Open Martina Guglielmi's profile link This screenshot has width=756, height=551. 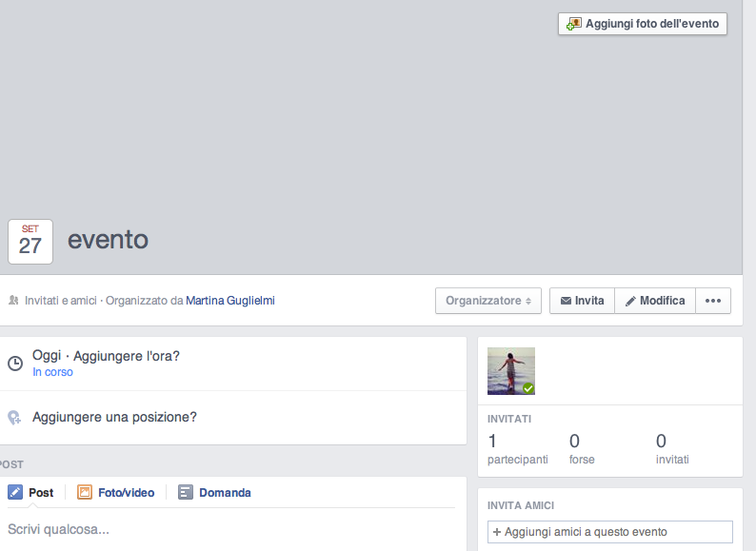(x=229, y=301)
